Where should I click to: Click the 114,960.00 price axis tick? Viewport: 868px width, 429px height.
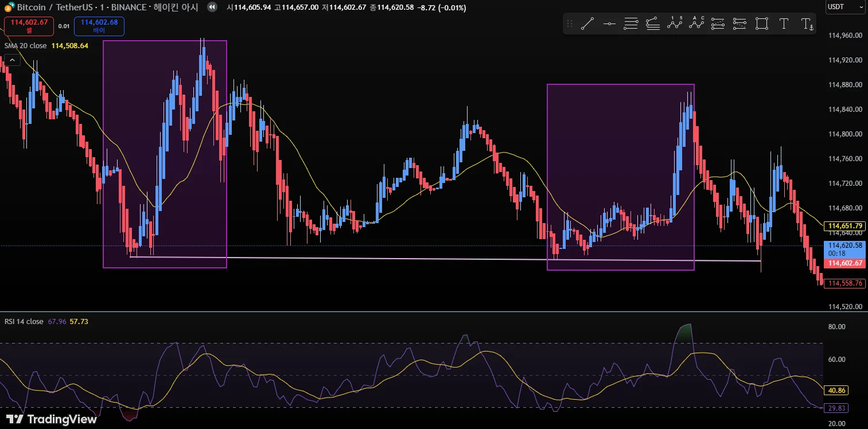(846, 36)
